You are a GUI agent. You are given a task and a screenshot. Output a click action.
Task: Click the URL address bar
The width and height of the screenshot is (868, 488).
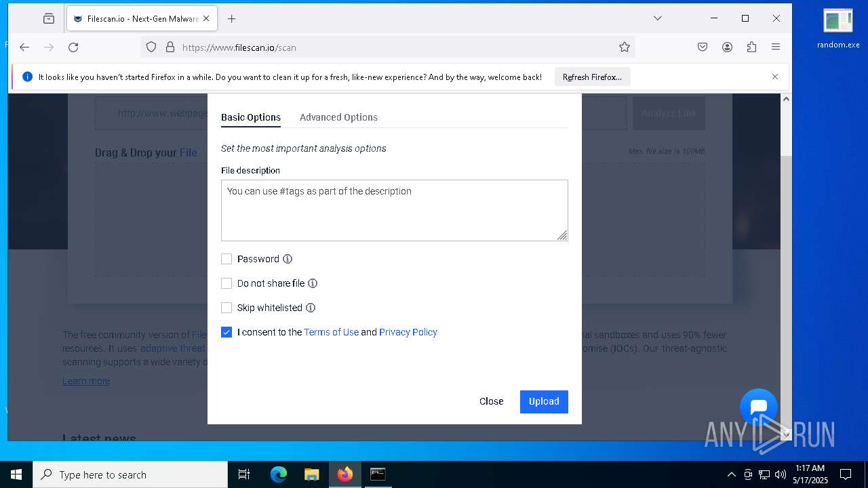387,47
